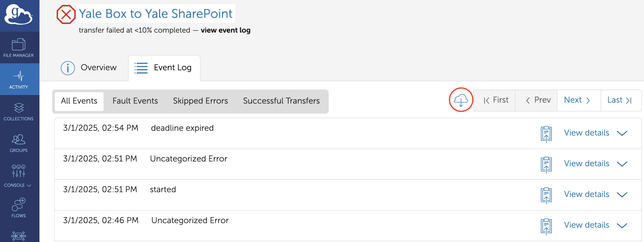
Task: Switch to the Overview tab
Action: pyautogui.click(x=89, y=68)
